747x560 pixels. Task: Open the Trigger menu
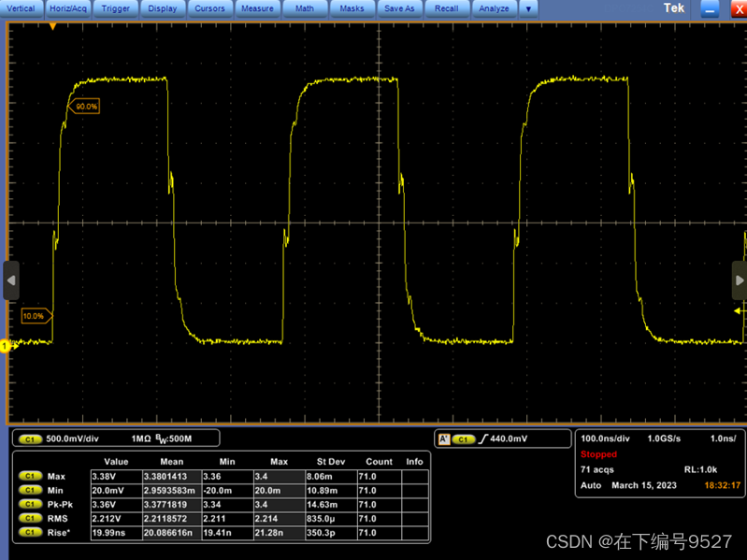(115, 8)
